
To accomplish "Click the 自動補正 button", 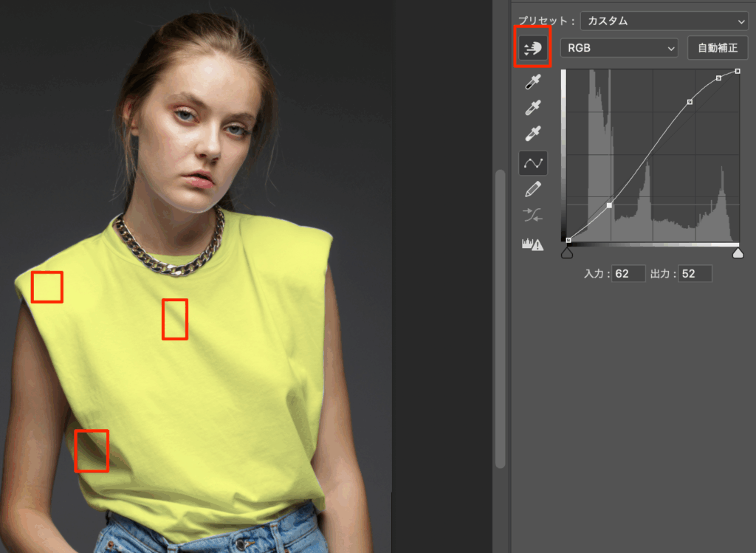I will pyautogui.click(x=718, y=48).
